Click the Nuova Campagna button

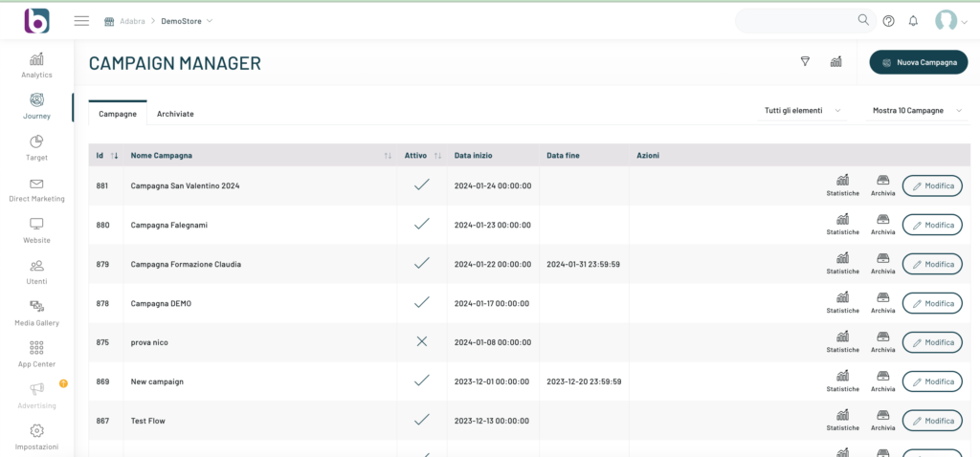coord(919,62)
